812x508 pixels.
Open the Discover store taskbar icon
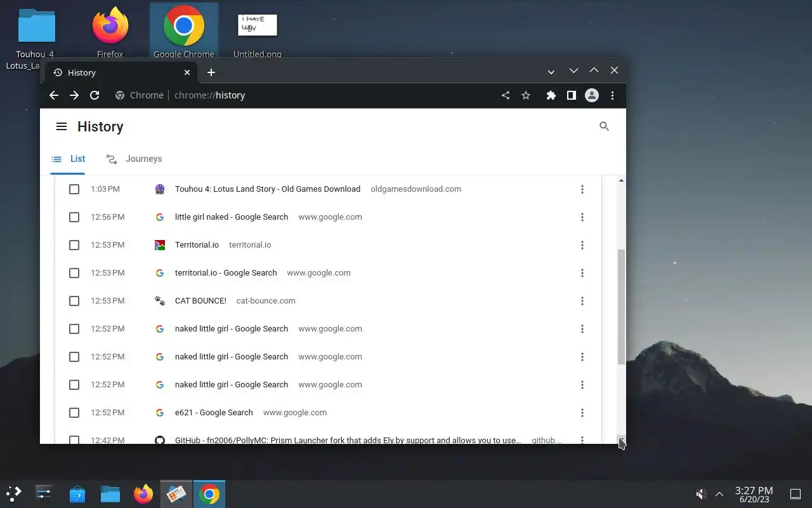(x=77, y=493)
